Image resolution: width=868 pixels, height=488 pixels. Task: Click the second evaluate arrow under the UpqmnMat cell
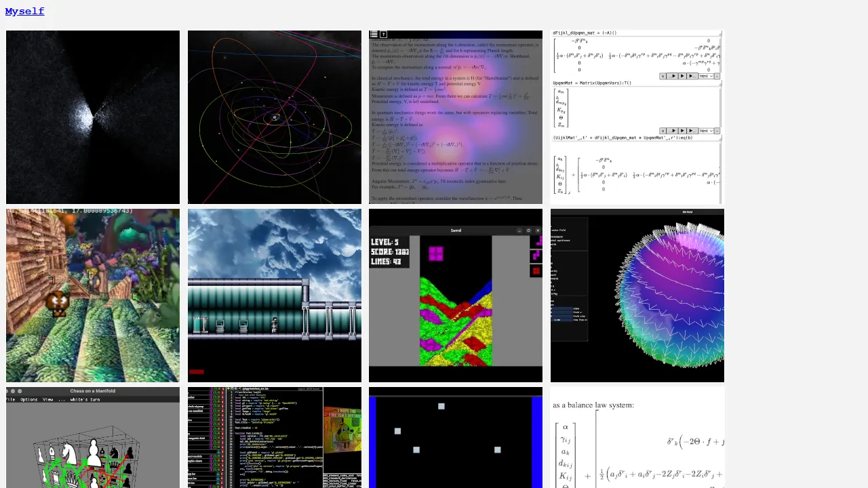coord(682,131)
